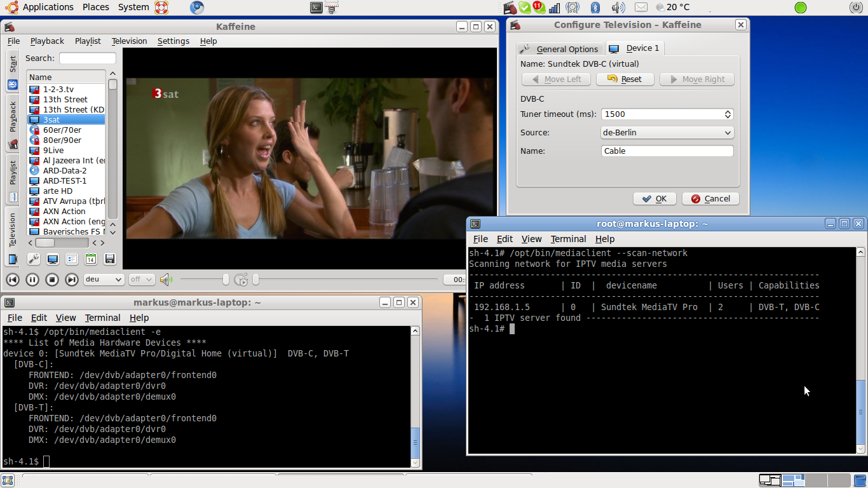Click the channel Search input field
868x488 pixels.
[x=88, y=58]
